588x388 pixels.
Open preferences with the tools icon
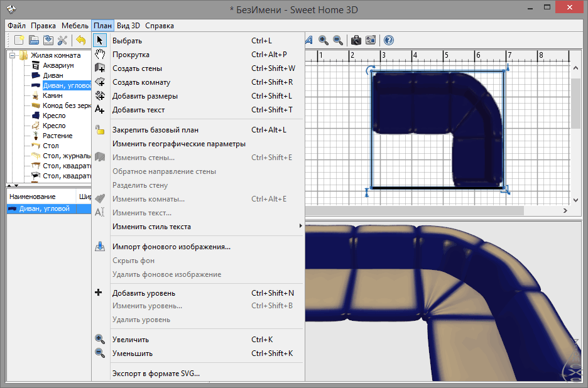[x=63, y=40]
